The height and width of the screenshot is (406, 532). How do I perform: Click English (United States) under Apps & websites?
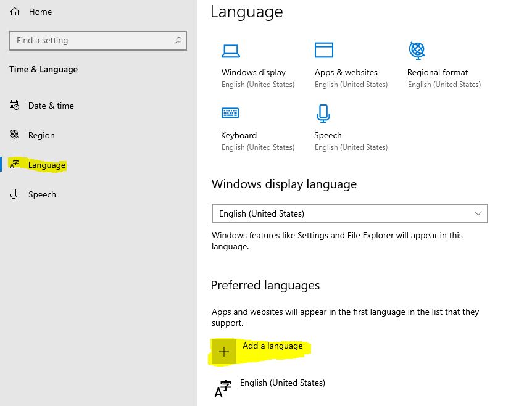pos(351,85)
